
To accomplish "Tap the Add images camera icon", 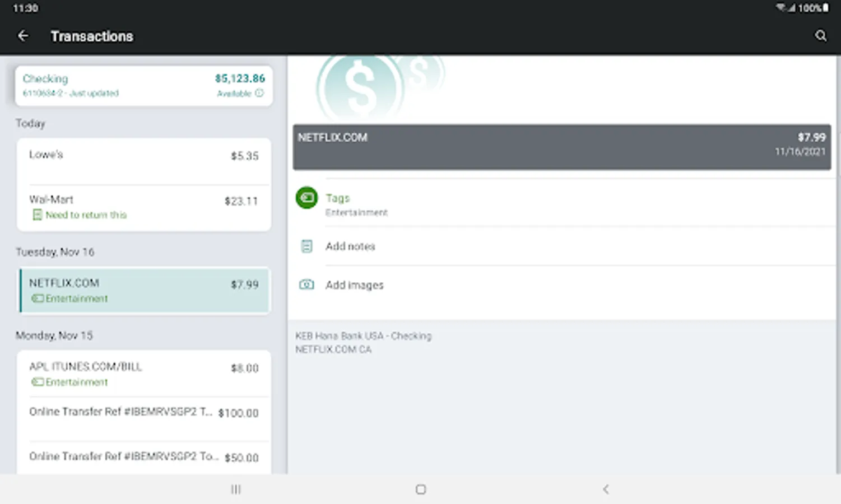I will pos(306,284).
